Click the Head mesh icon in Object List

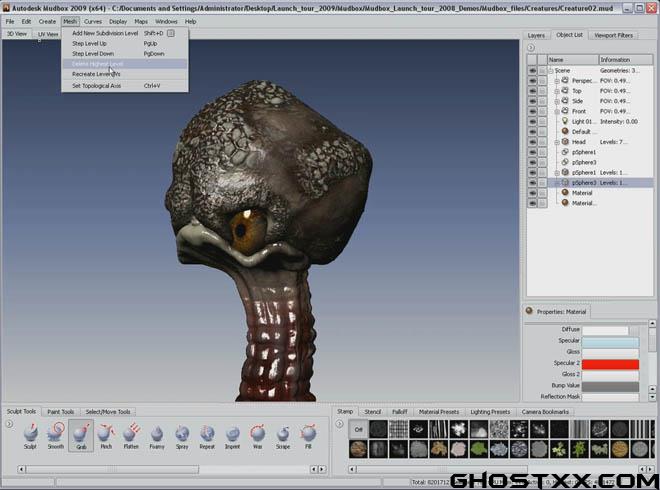point(565,142)
